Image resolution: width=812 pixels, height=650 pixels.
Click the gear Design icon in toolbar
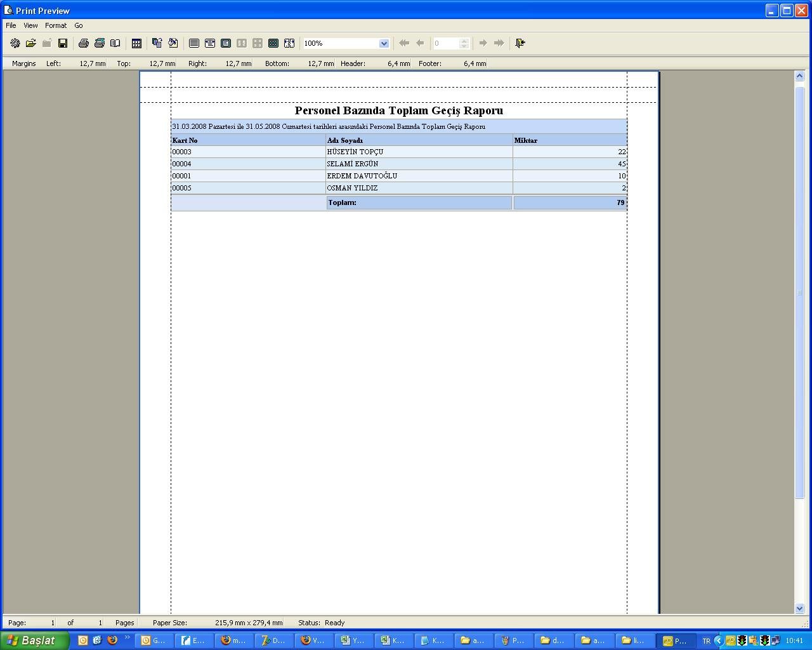(15, 43)
